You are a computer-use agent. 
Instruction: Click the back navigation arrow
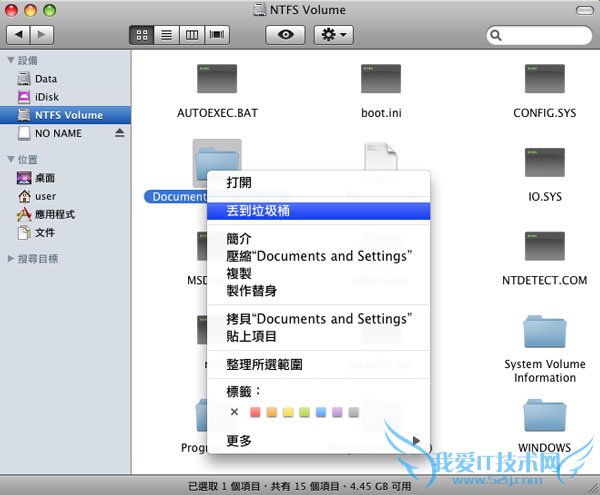(17, 35)
